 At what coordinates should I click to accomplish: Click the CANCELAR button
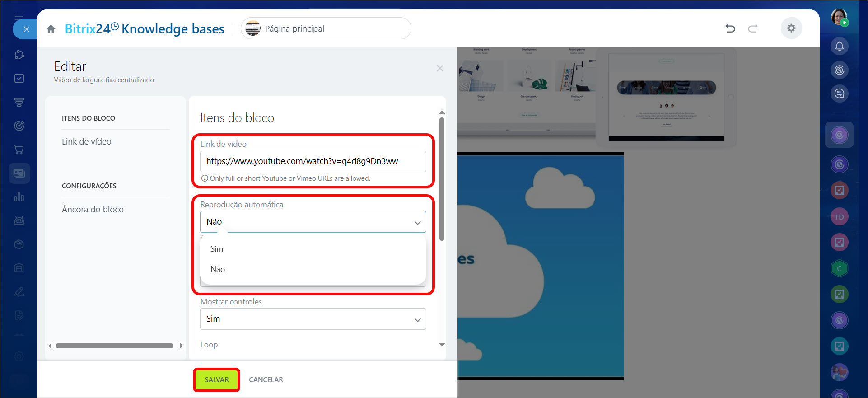click(266, 380)
